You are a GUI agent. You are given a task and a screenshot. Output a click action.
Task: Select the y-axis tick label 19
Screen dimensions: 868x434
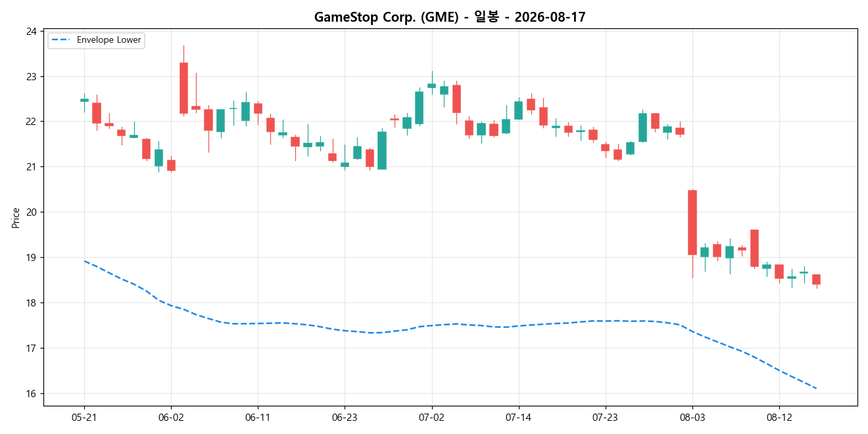[31, 258]
